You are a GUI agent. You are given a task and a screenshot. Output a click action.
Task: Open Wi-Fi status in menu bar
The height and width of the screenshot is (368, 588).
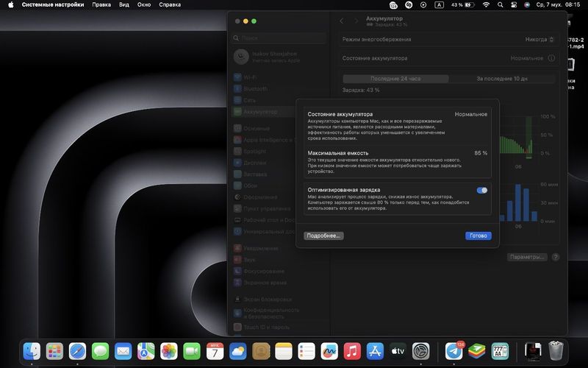click(x=486, y=5)
